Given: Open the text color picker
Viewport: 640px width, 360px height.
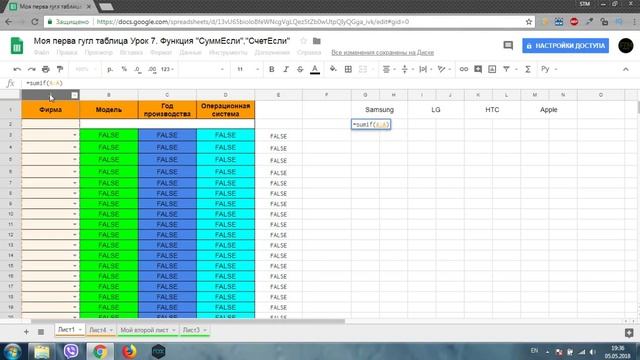Looking at the screenshot, I should coord(315,69).
